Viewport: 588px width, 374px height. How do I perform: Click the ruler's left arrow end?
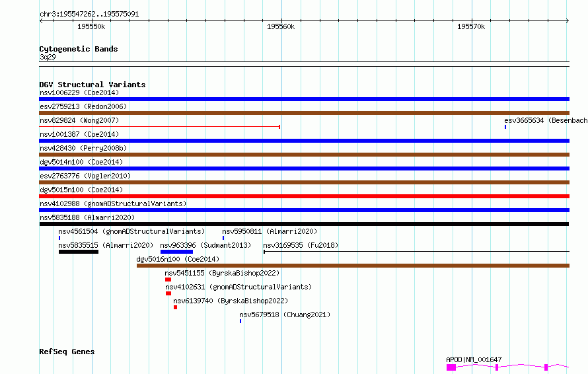[41, 21]
